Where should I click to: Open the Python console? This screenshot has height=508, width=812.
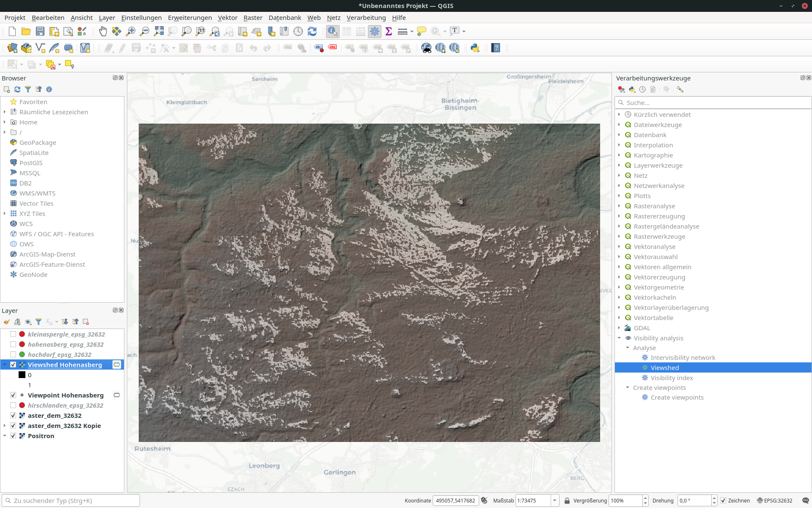click(475, 48)
